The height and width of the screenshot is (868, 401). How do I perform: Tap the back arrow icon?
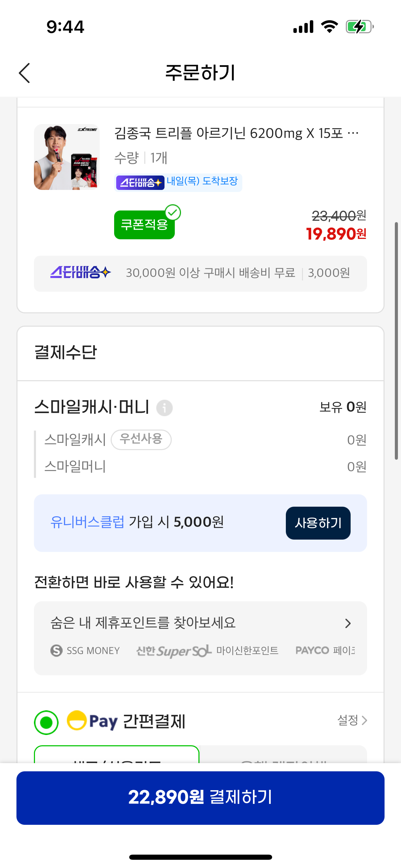click(x=25, y=73)
